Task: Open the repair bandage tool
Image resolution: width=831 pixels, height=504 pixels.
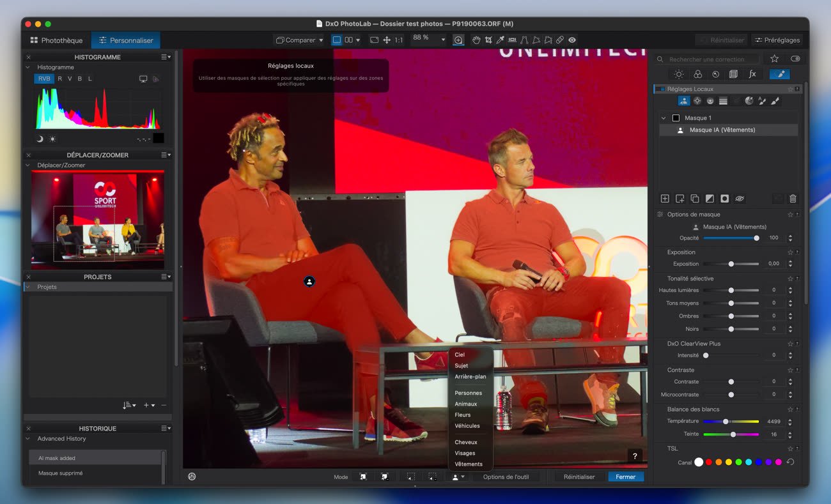Action: point(560,40)
